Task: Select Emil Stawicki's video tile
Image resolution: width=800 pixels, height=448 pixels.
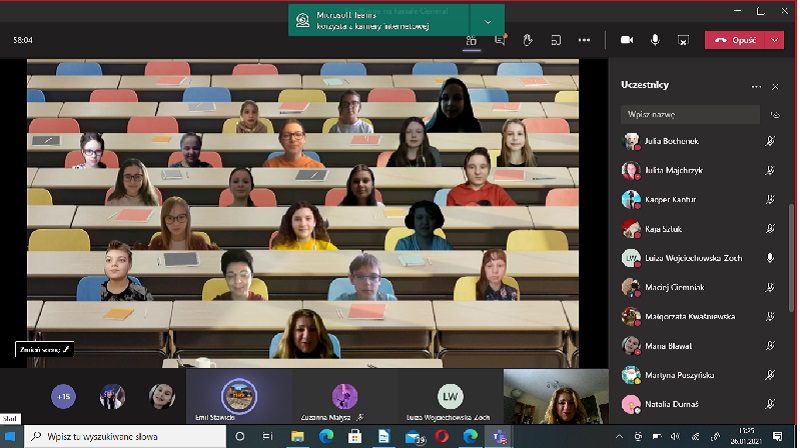Action: pyautogui.click(x=239, y=396)
